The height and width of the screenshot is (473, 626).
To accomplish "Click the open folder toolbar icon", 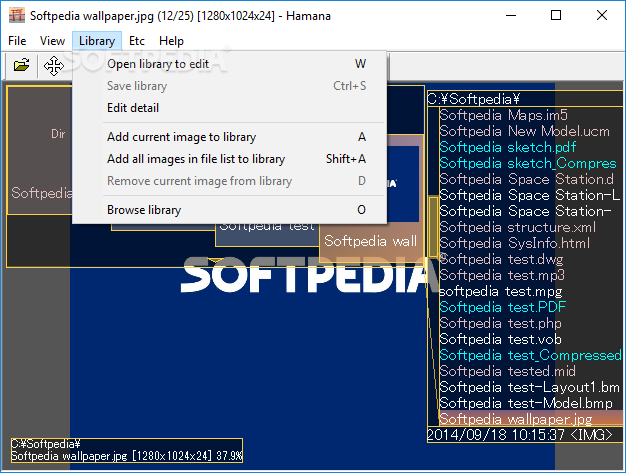I will (22, 65).
